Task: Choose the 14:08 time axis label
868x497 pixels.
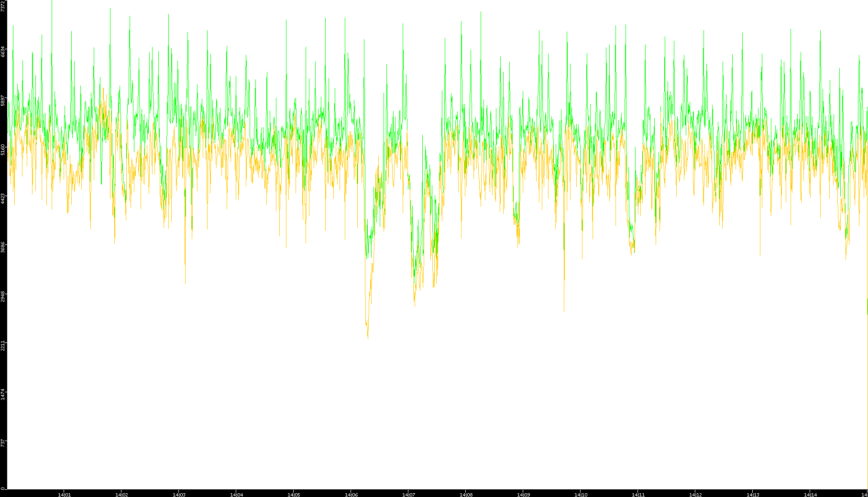Action: [466, 495]
